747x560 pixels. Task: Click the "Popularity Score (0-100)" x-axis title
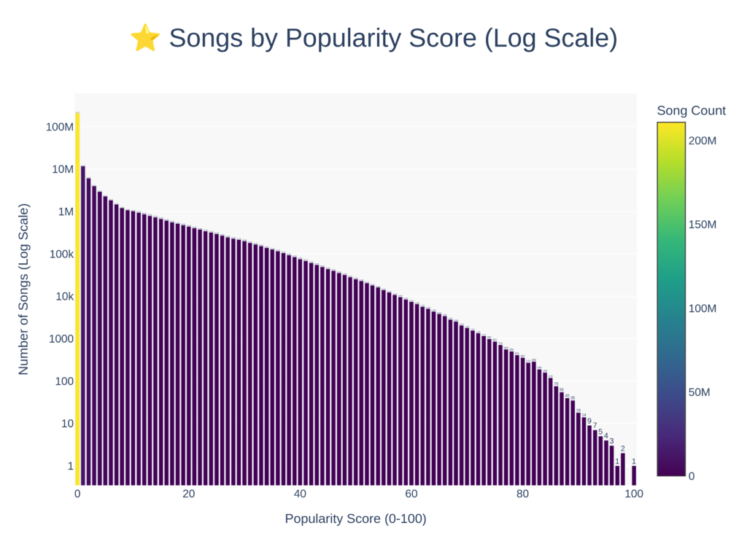[355, 519]
